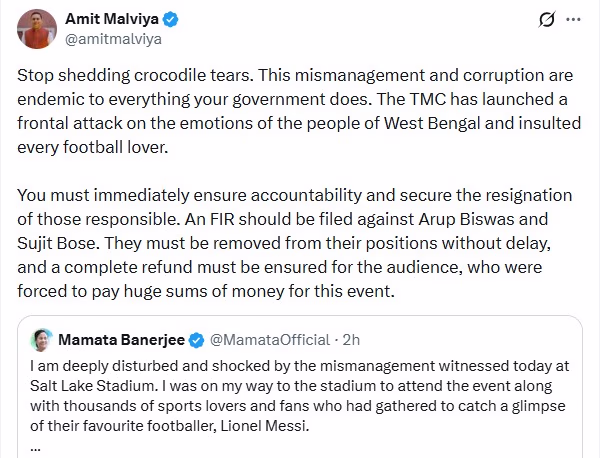Open the Grok icon beside the tweet
Screen dimensions: 600x458
(x=547, y=19)
